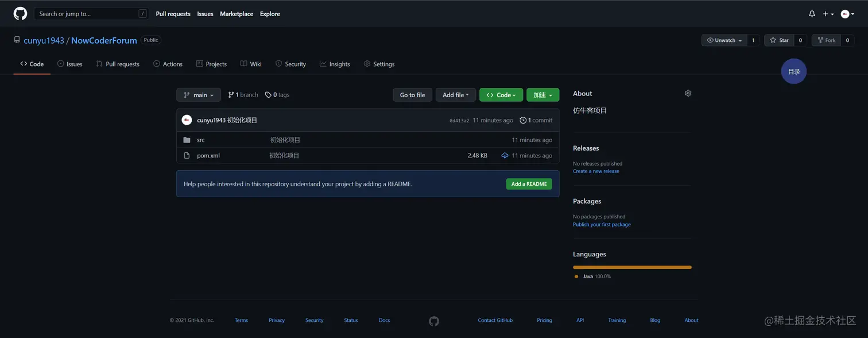Click the Fork button
The width and height of the screenshot is (868, 338).
pyautogui.click(x=826, y=40)
